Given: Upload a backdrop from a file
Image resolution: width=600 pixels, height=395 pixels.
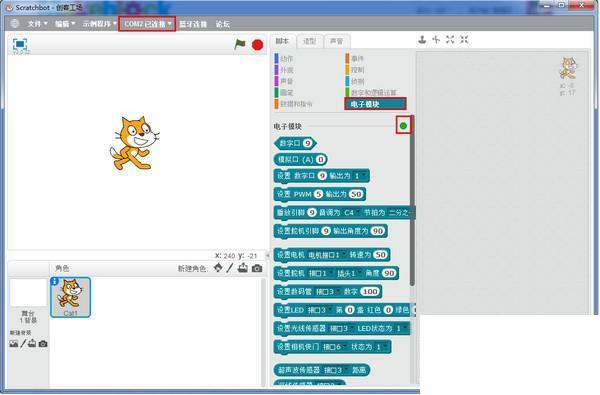Looking at the screenshot, I should [x=32, y=343].
